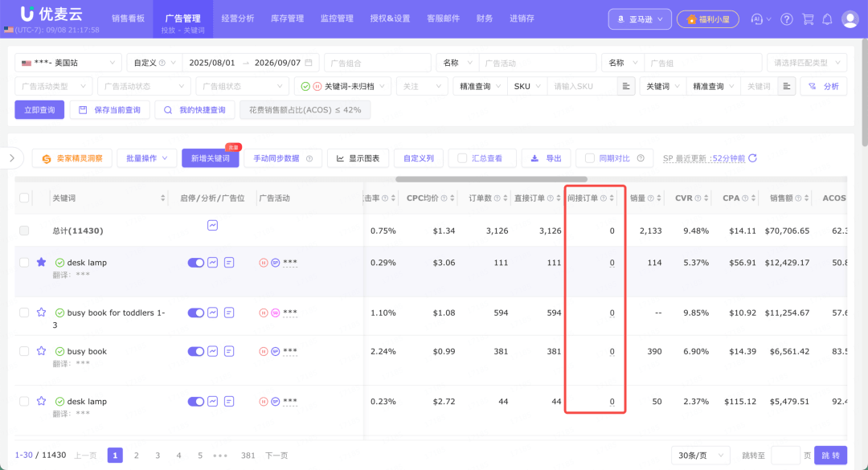
Task: Sort by CPC average price column
Action: pos(452,198)
